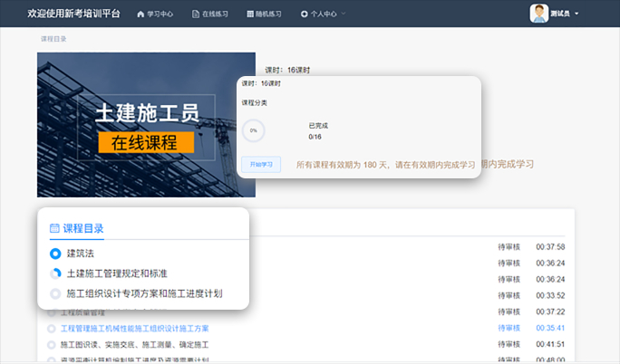This screenshot has width=620, height=364.
Task: Click the 0% circular progress indicator
Action: coord(254,130)
